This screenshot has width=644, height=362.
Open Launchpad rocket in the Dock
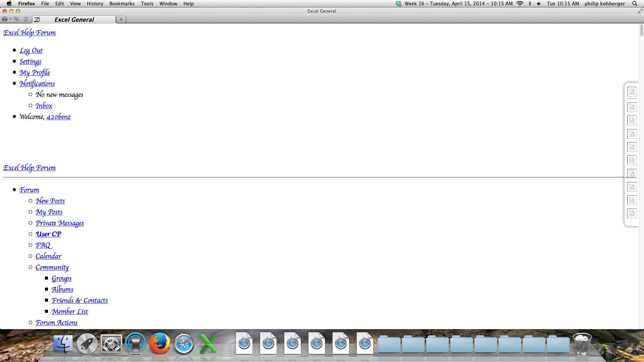pos(87,344)
